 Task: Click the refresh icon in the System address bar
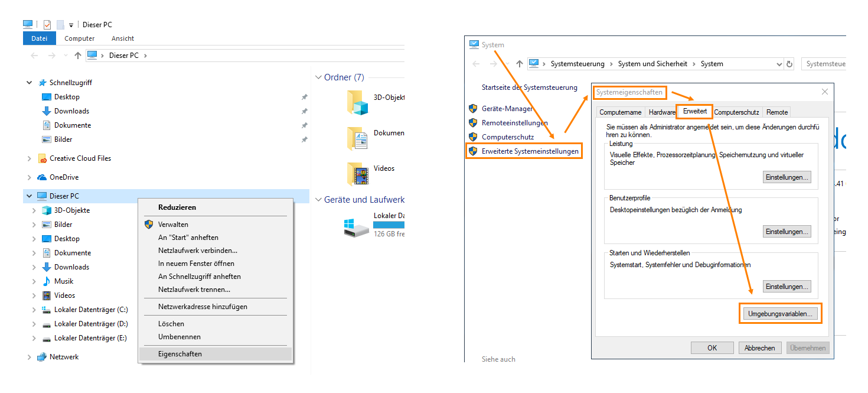pos(789,63)
